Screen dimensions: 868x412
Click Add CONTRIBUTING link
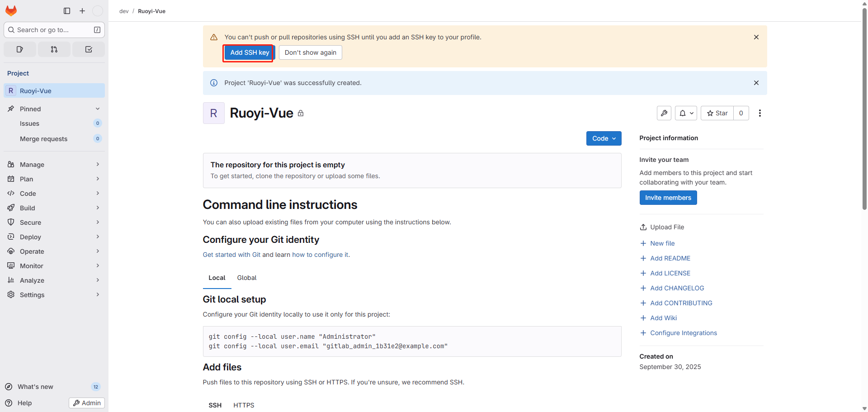coord(676,303)
